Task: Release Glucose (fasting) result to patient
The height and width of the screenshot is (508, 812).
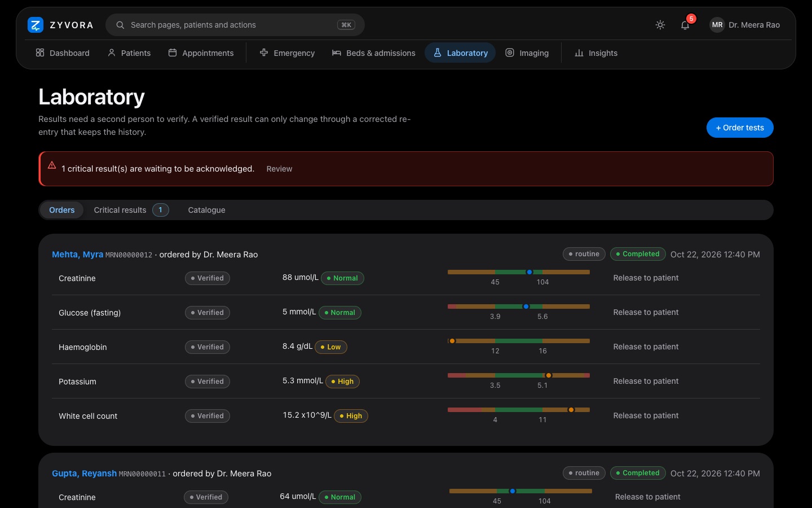Action: pyautogui.click(x=646, y=312)
